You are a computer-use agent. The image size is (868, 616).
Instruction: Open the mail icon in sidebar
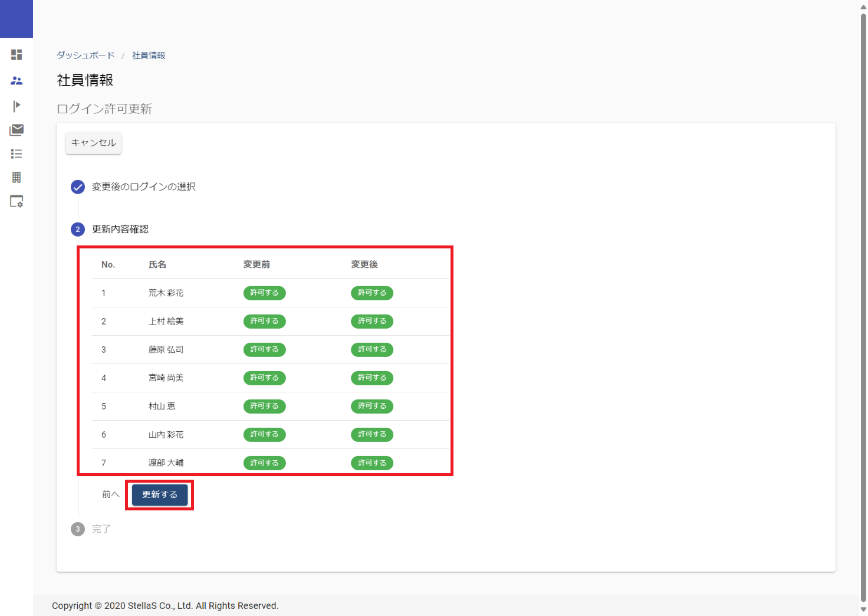tap(17, 130)
